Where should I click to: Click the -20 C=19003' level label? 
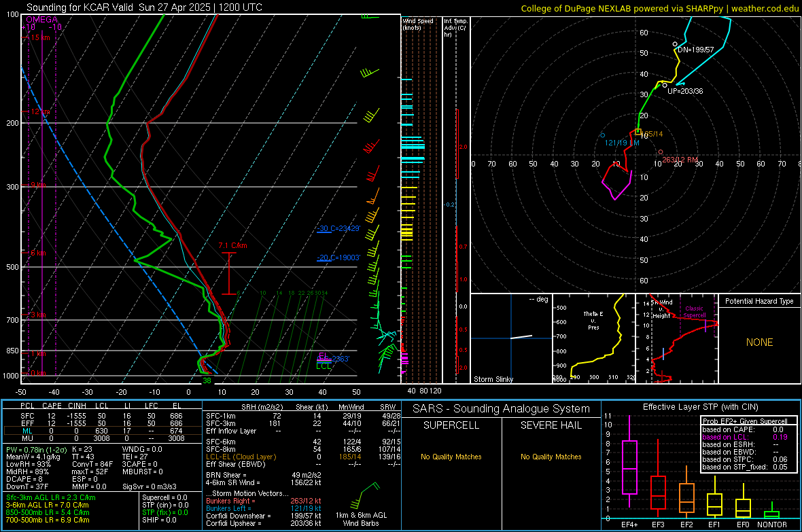[x=338, y=258]
